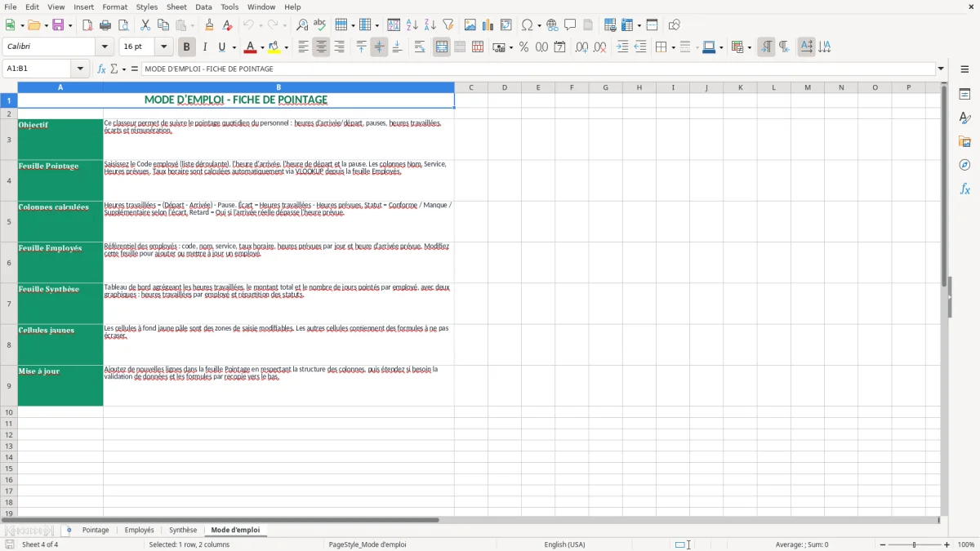Click the Clear Direct Formatting icon
The image size is (980, 551).
228,25
